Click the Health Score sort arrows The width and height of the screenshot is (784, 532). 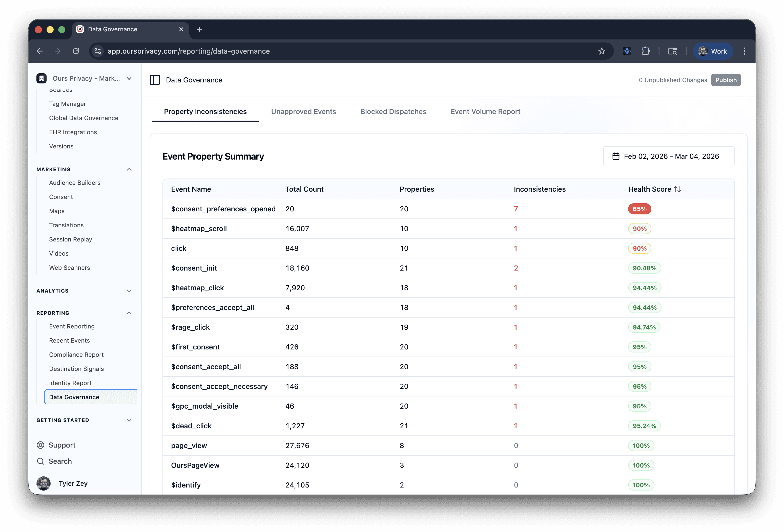(677, 189)
